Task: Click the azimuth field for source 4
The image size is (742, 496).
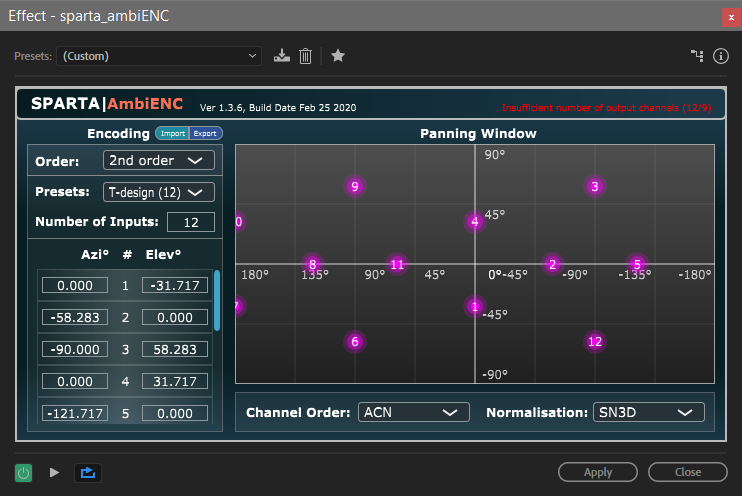Action: coord(75,381)
